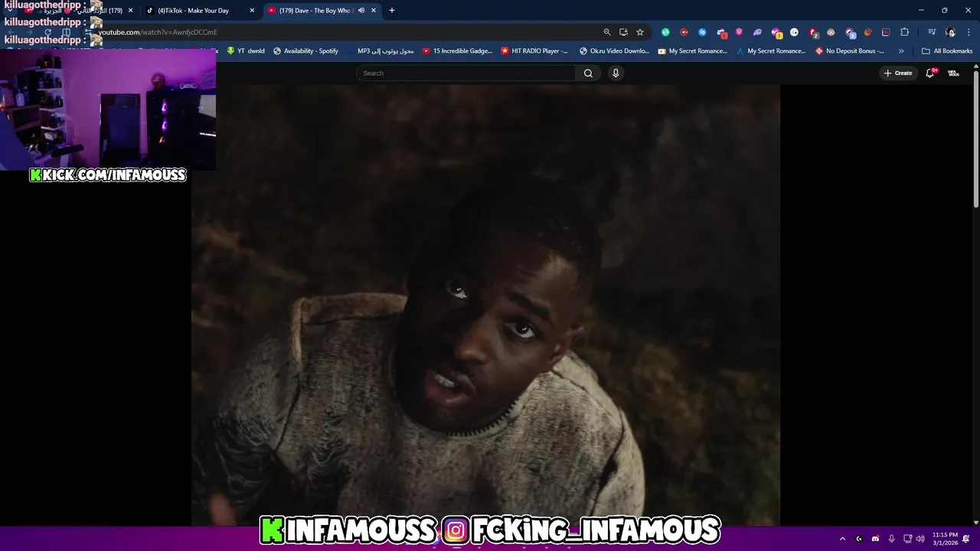Open the pink shield extension icon
The image size is (980, 551).
739,32
